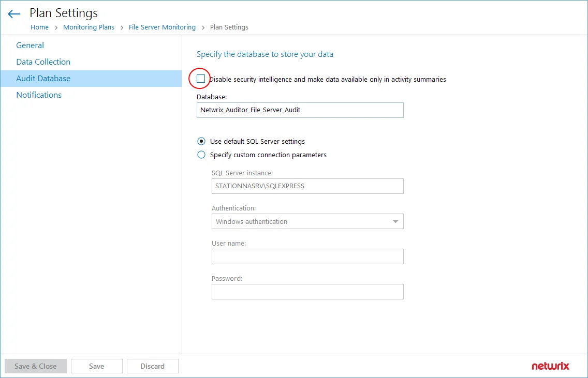Screen dimensions: 588x378
Task: Click the Database name field
Action: (x=300, y=110)
